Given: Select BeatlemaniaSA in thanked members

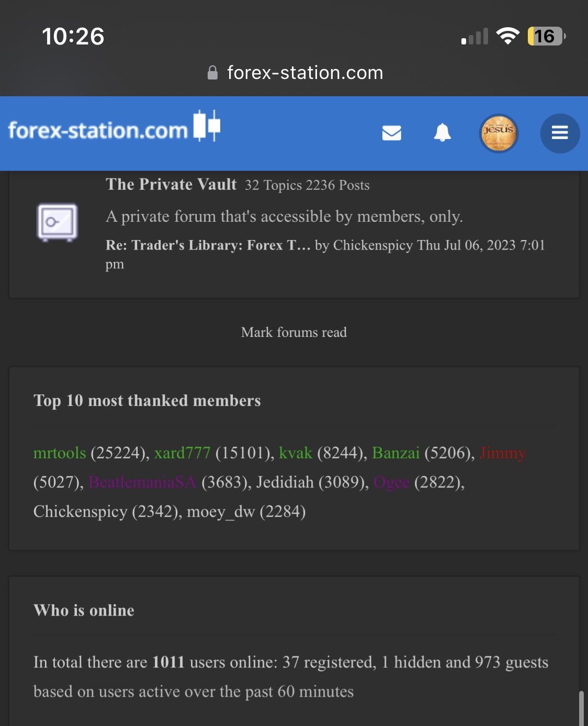Looking at the screenshot, I should 142,482.
